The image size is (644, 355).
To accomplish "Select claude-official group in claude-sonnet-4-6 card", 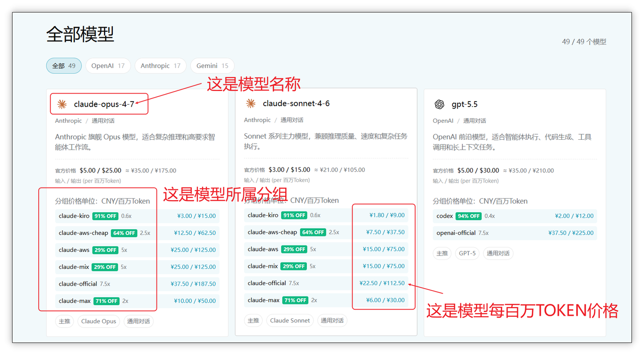I will tap(326, 283).
